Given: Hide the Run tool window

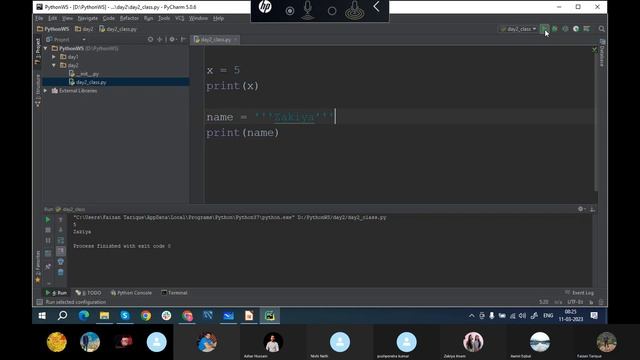Looking at the screenshot, I should tap(592, 209).
